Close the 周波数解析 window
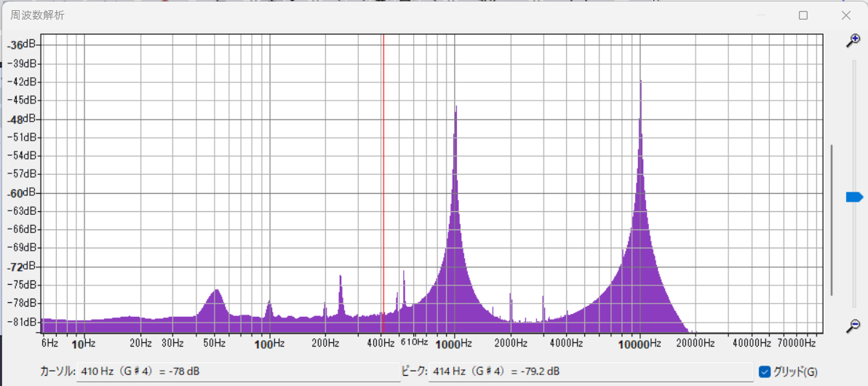Screen dimensions: 868x386 [x=846, y=15]
